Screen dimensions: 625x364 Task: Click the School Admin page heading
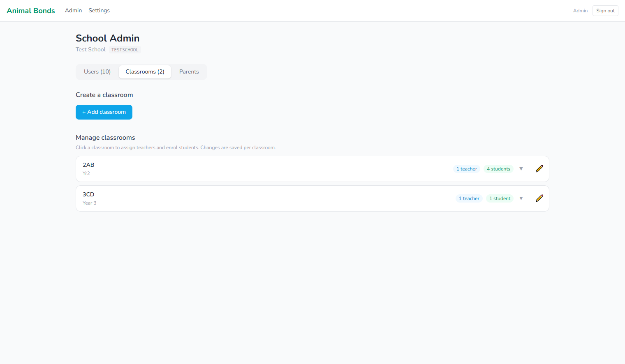pyautogui.click(x=108, y=38)
